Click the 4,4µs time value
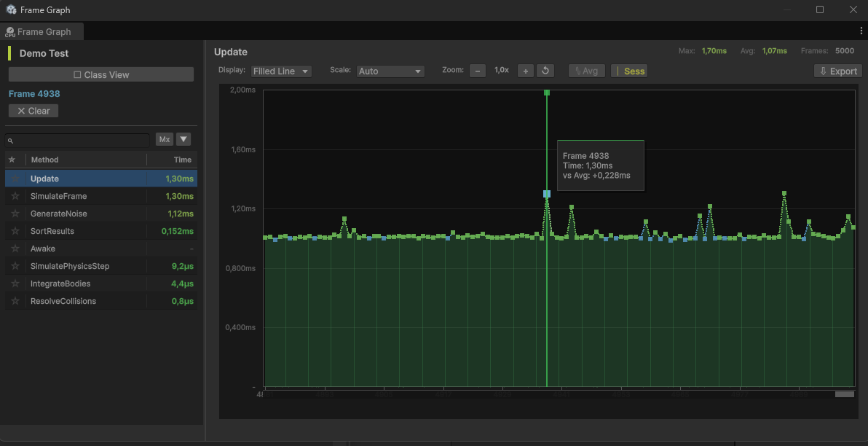The height and width of the screenshot is (446, 868). [182, 283]
